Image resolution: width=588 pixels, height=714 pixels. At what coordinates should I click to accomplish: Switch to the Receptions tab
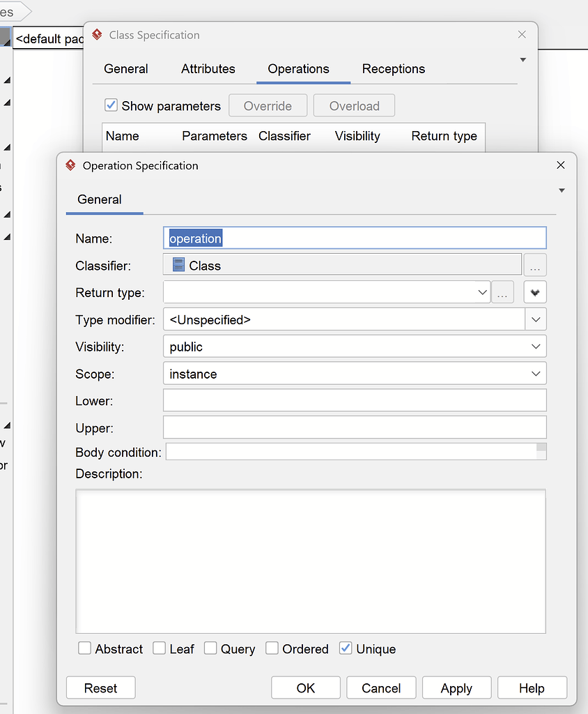click(393, 69)
